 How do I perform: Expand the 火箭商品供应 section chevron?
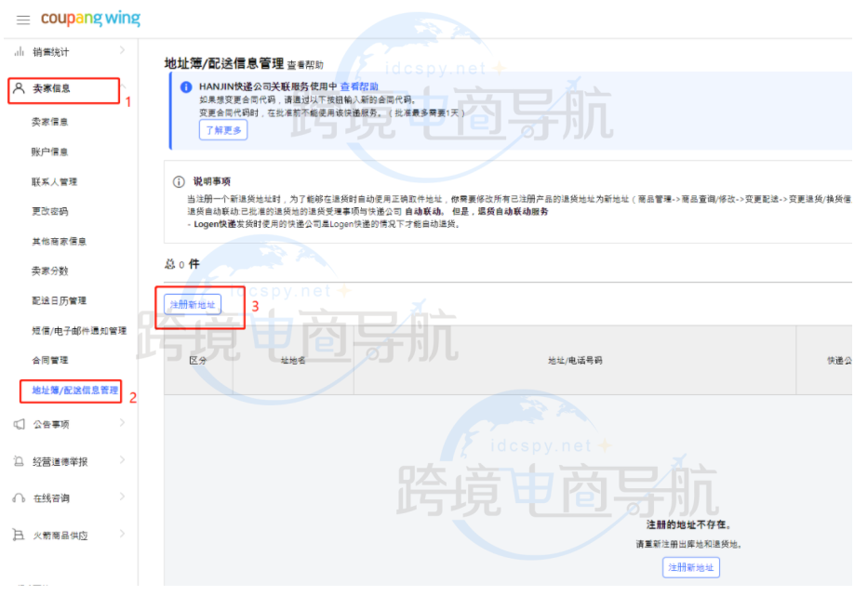122,535
